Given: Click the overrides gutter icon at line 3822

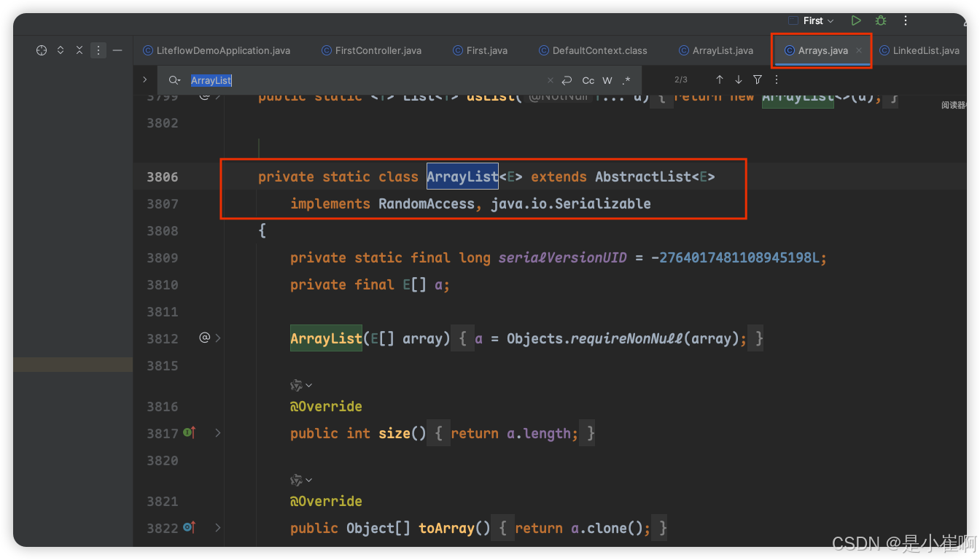Looking at the screenshot, I should pos(190,527).
